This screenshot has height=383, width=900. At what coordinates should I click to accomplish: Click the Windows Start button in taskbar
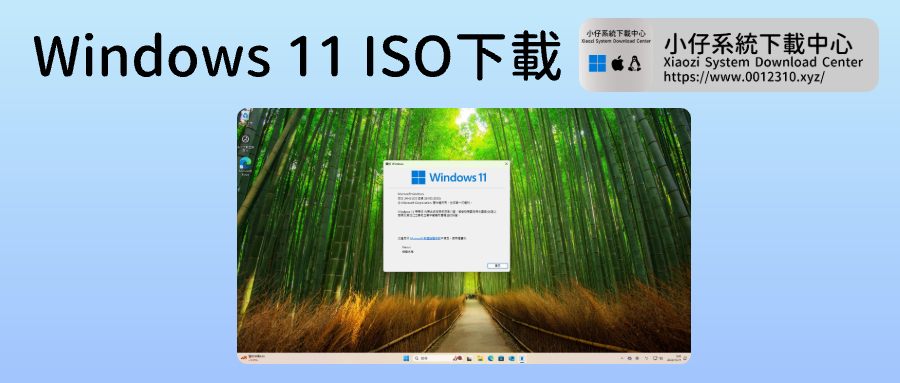[x=406, y=358]
